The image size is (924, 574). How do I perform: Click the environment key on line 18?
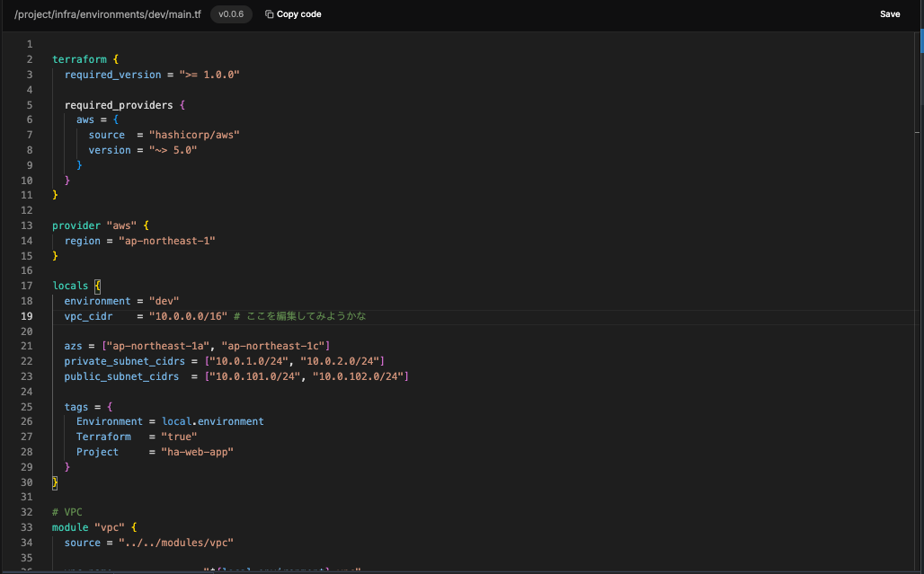click(x=97, y=301)
